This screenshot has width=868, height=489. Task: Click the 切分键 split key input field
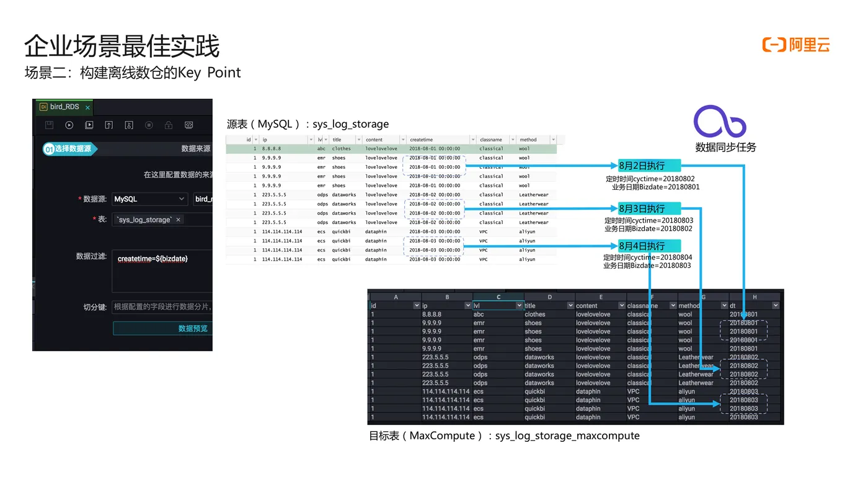162,307
